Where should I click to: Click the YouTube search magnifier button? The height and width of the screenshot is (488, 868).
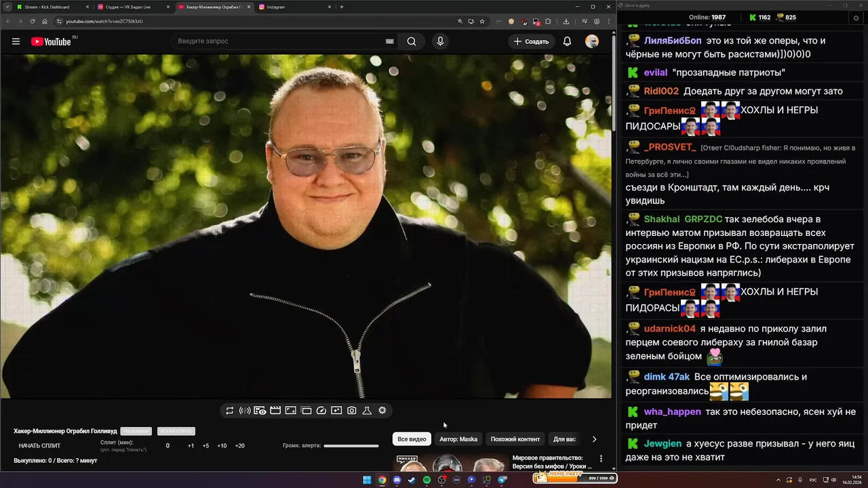[412, 41]
